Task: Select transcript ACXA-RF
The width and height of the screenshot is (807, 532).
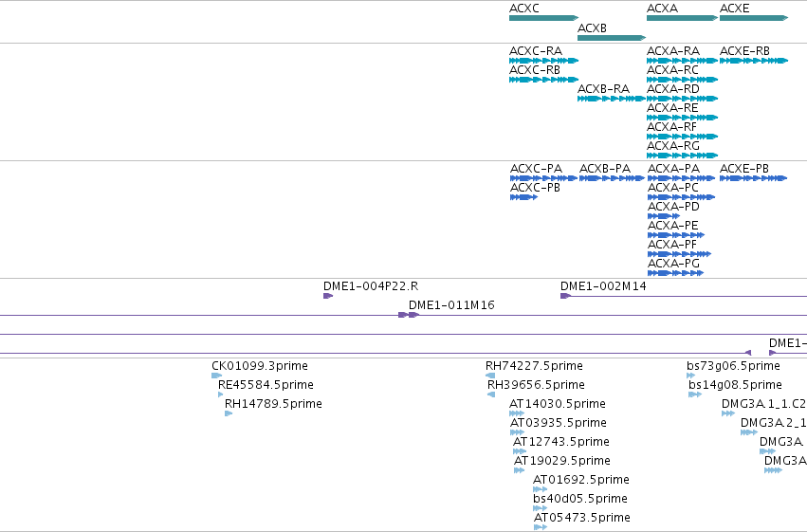Action: coord(682,137)
